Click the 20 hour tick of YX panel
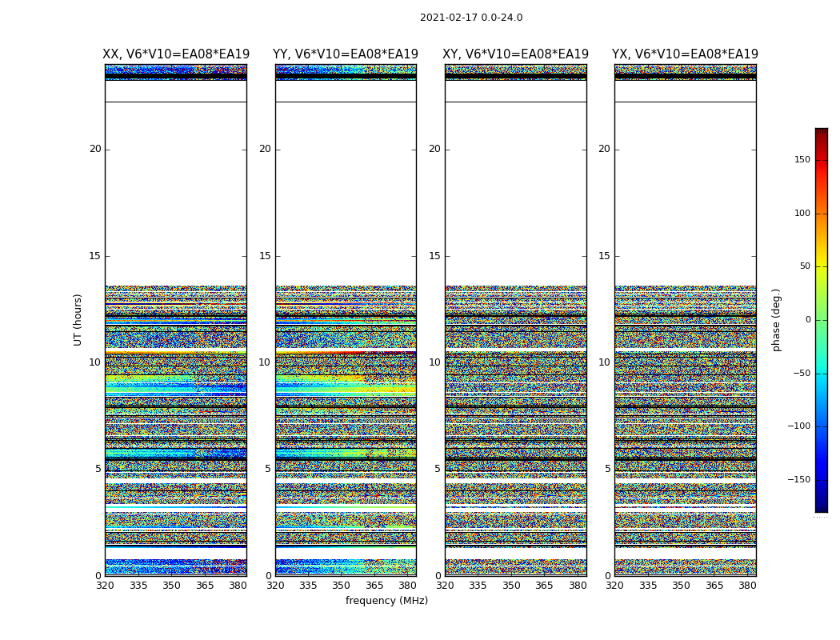This screenshot has width=840, height=640. click(x=605, y=150)
